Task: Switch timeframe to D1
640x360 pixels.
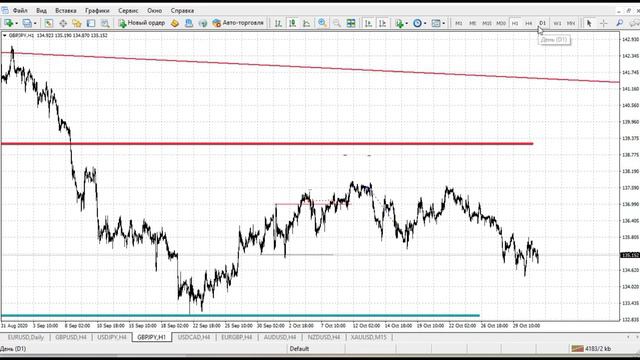Action: click(542, 23)
